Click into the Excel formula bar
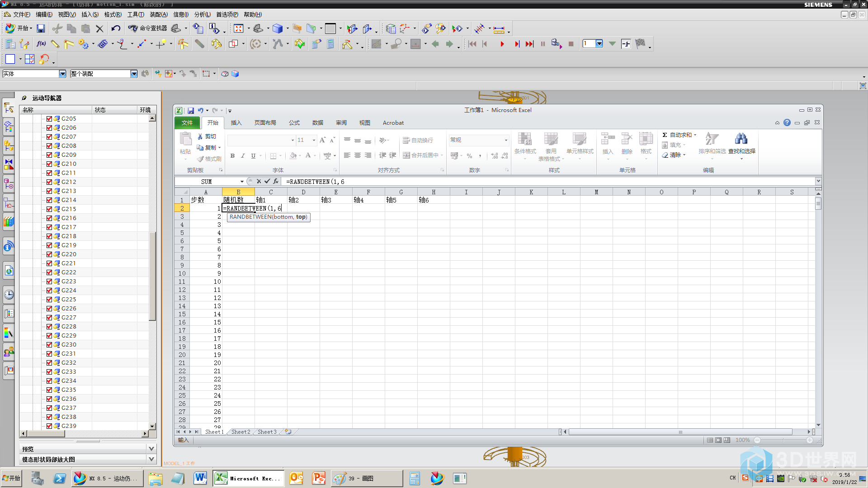This screenshot has width=868, height=488. tap(547, 182)
